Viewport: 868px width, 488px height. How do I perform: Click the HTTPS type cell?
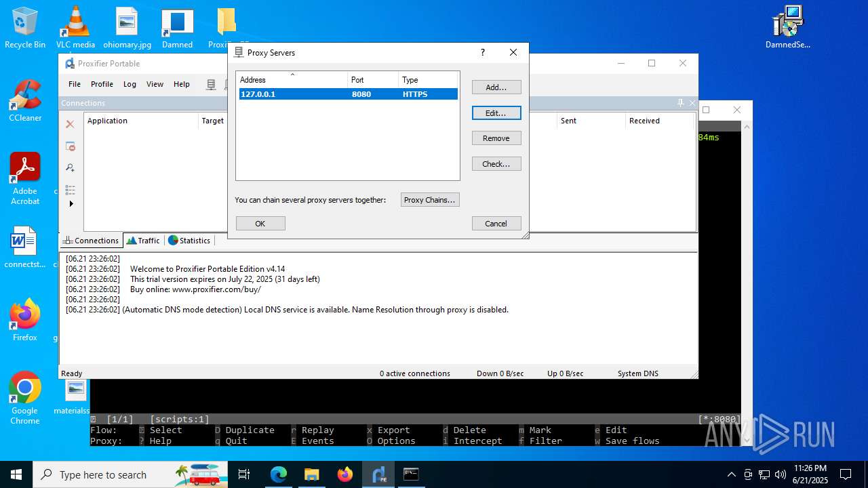point(415,94)
